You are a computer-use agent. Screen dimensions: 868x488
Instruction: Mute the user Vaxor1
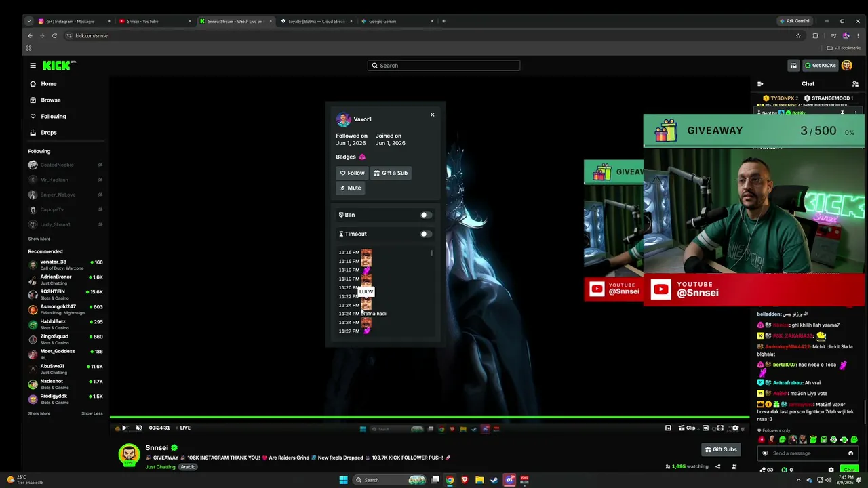(x=351, y=188)
